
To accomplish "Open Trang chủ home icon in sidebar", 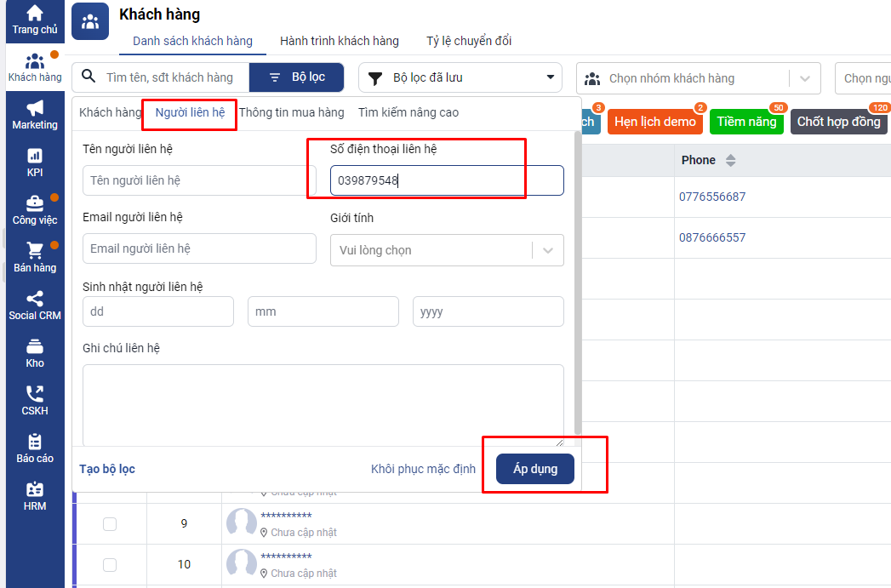I will coord(35,14).
